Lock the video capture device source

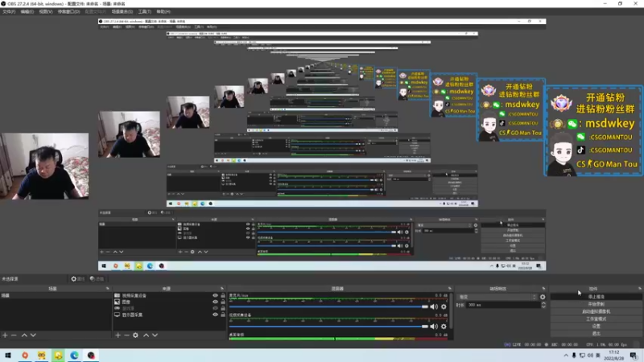[223, 295]
